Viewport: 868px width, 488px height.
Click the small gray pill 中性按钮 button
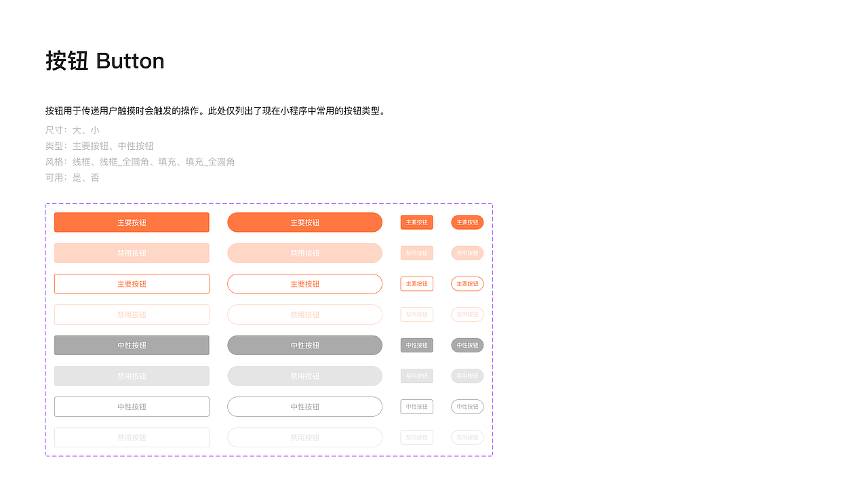point(467,345)
